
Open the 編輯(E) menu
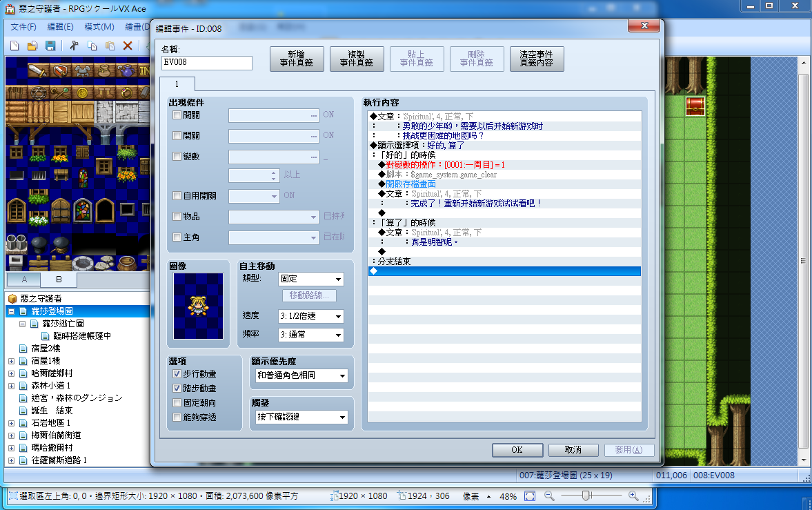(60, 27)
